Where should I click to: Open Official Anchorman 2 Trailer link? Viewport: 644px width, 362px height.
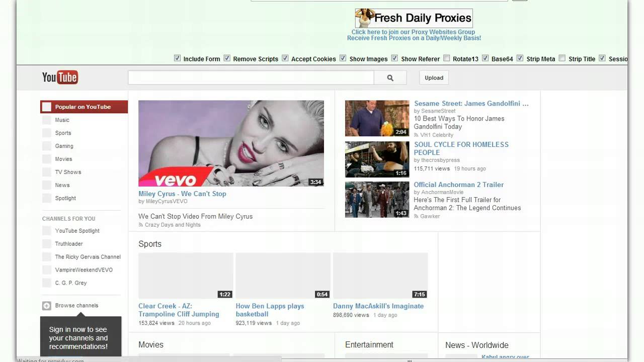[x=459, y=185]
